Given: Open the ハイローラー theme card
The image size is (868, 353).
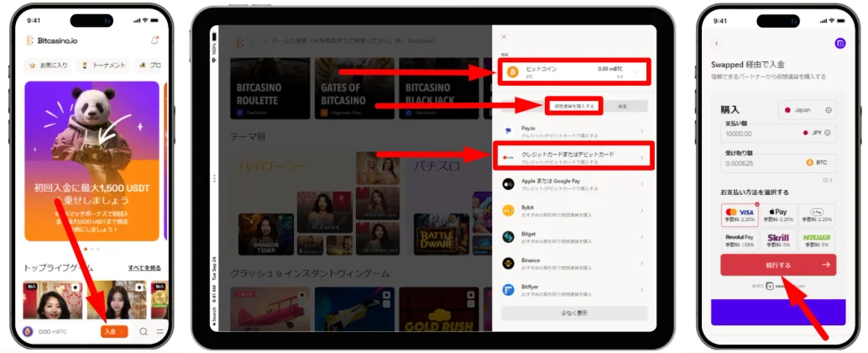Looking at the screenshot, I should [316, 203].
